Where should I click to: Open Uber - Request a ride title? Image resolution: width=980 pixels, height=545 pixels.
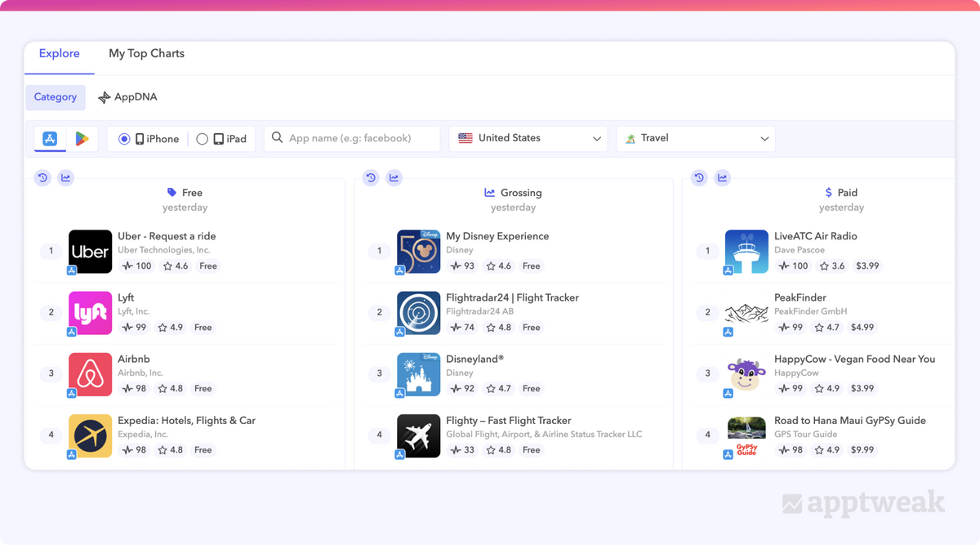pos(167,236)
